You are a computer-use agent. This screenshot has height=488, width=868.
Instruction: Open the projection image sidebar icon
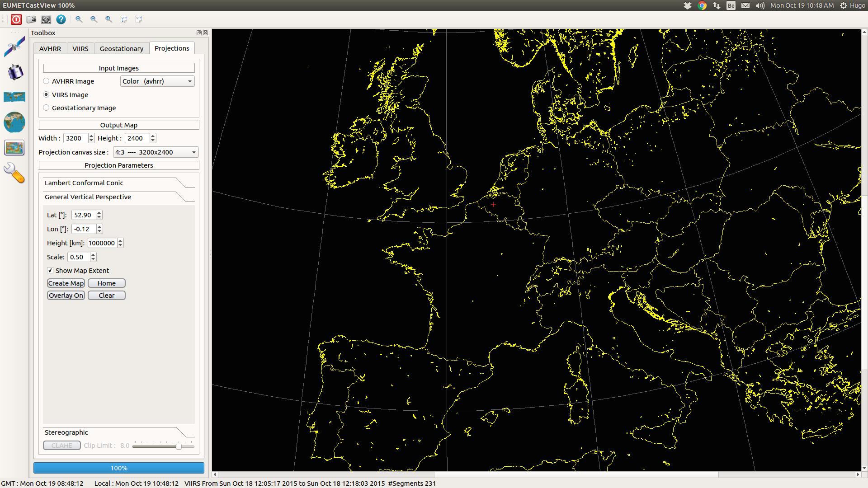[x=14, y=148]
